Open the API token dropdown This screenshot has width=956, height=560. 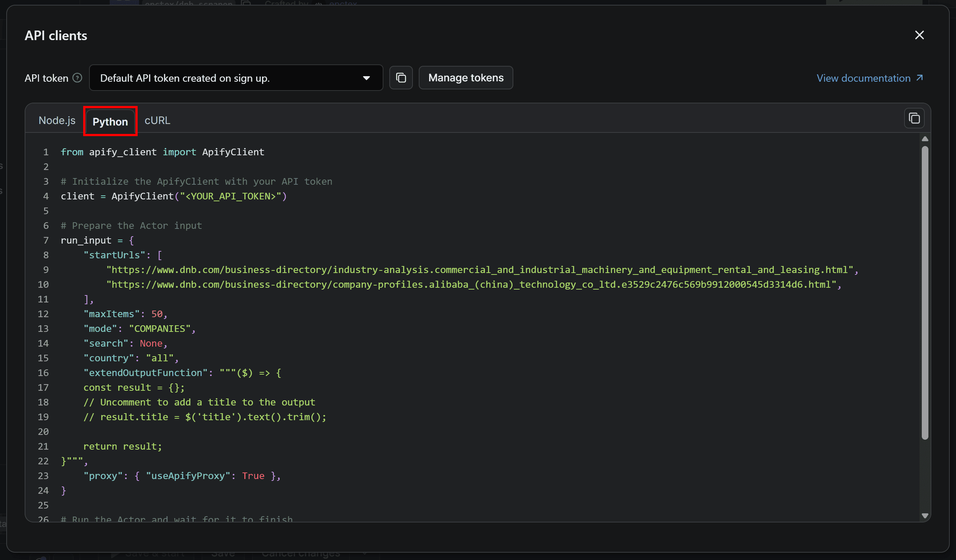click(x=236, y=78)
